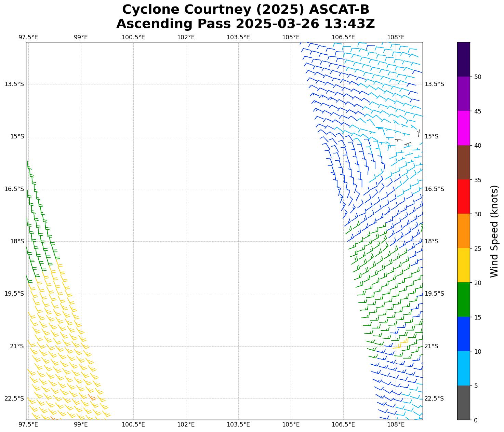Click the 102°E tick label on top axis

[x=186, y=37]
